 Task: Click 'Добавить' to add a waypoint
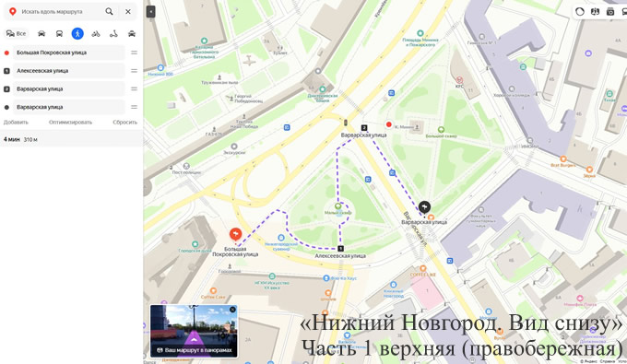point(16,123)
